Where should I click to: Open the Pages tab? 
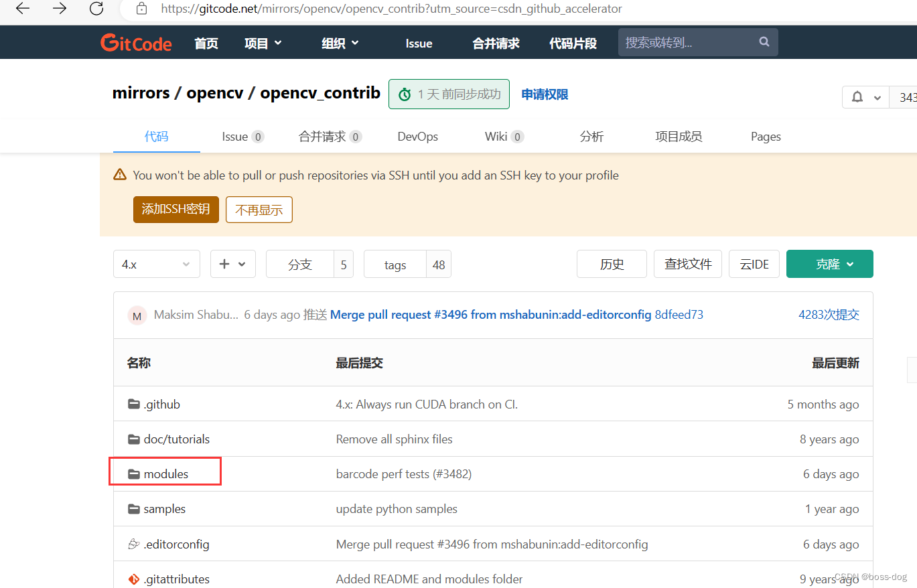coord(766,137)
